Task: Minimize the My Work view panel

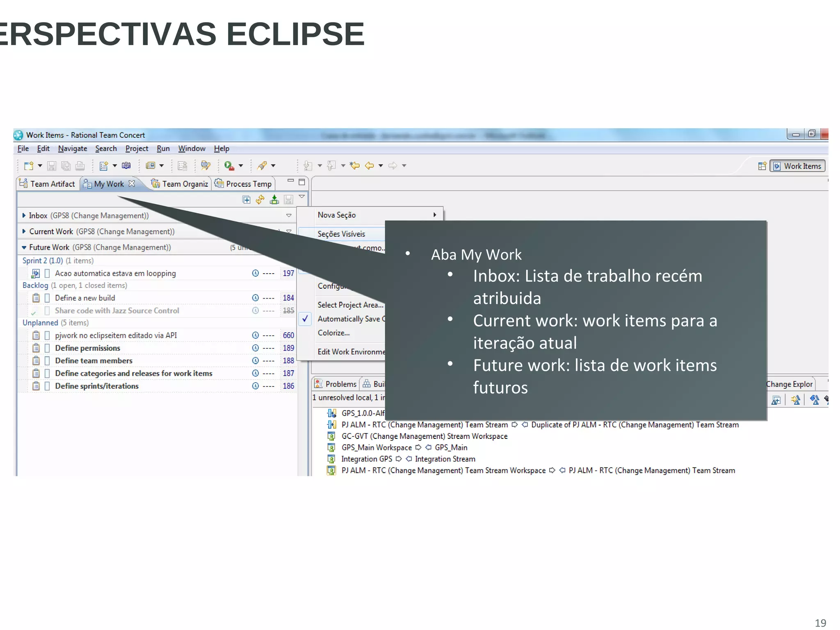Action: pos(290,181)
